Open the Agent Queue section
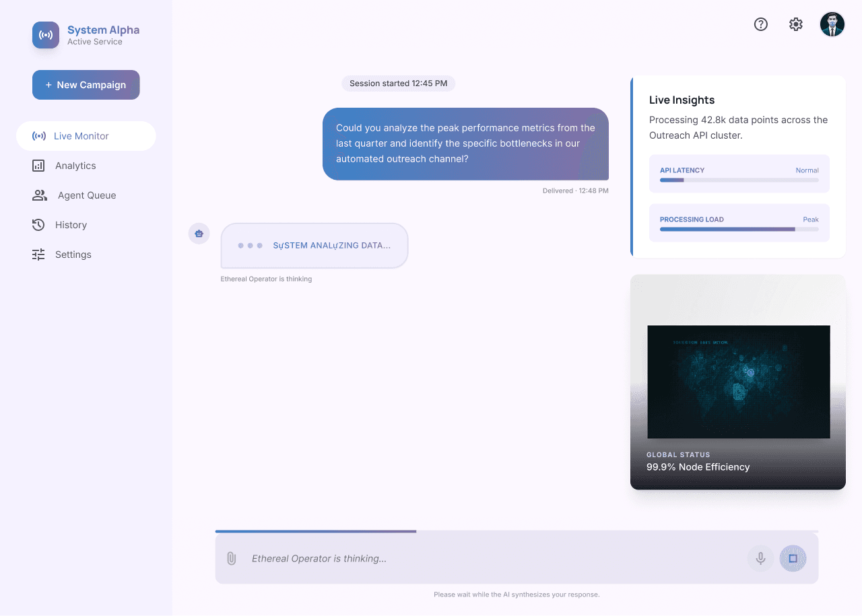Viewport: 862px width, 616px height. pos(86,195)
